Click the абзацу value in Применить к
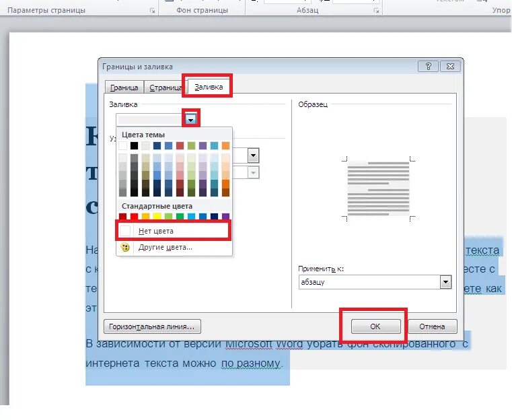Image resolution: width=512 pixels, height=420 pixels. pyautogui.click(x=312, y=282)
